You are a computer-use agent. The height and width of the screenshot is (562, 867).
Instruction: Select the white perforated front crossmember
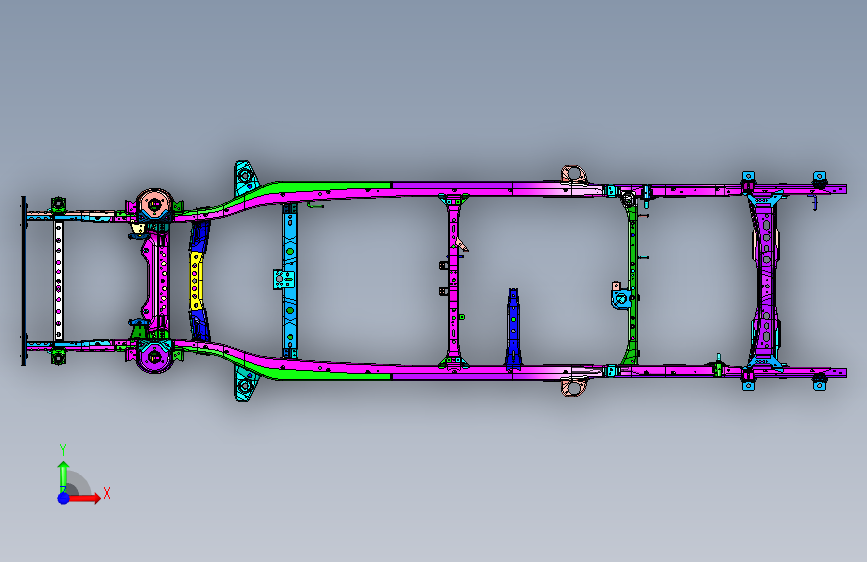pyautogui.click(x=59, y=281)
